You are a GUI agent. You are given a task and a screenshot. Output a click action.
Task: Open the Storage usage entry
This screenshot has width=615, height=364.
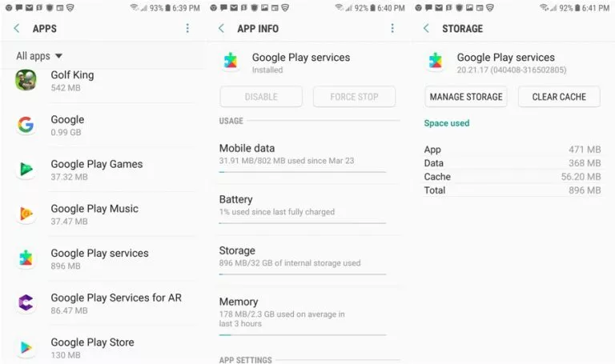pyautogui.click(x=303, y=259)
